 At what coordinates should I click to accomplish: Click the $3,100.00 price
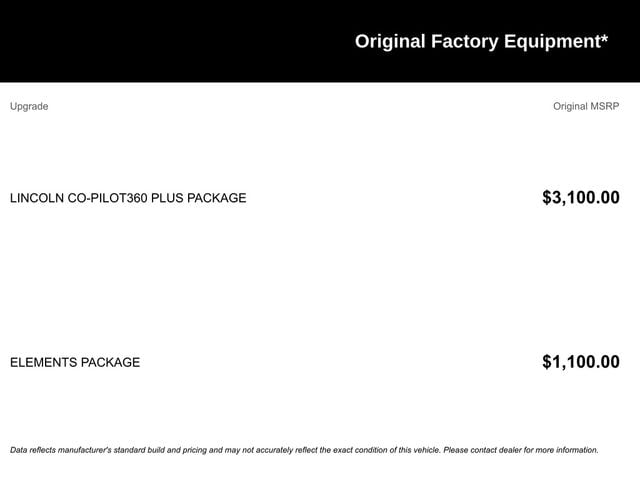pyautogui.click(x=581, y=198)
